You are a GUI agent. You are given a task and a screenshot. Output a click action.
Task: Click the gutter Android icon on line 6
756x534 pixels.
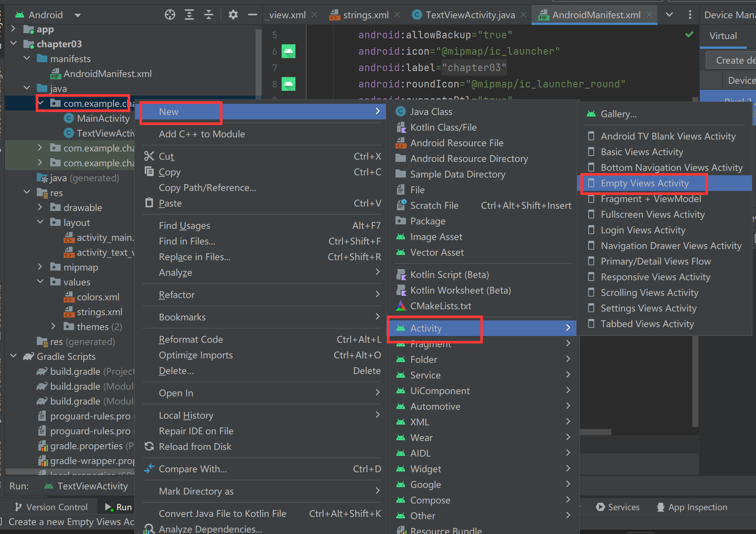click(288, 51)
